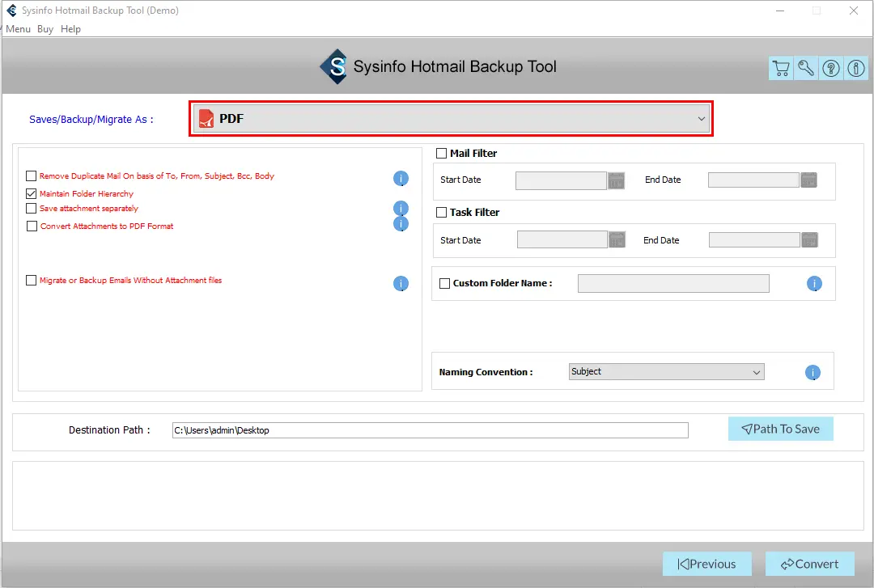Screen dimensions: 874x588
Task: Click the Destination Path label
Action: (109, 429)
